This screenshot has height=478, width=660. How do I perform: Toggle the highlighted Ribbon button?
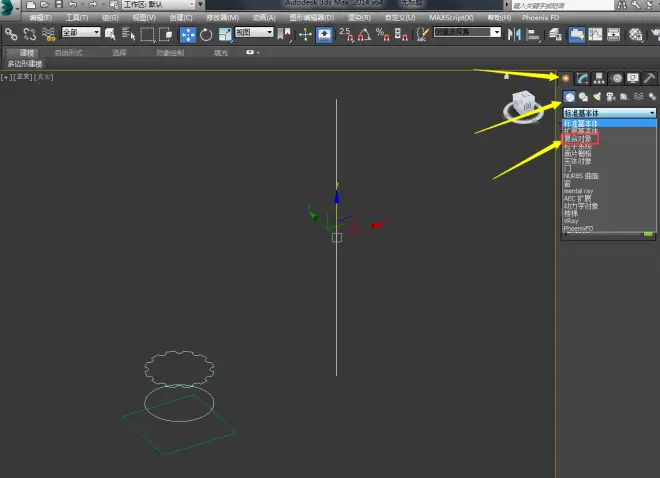(x=576, y=35)
